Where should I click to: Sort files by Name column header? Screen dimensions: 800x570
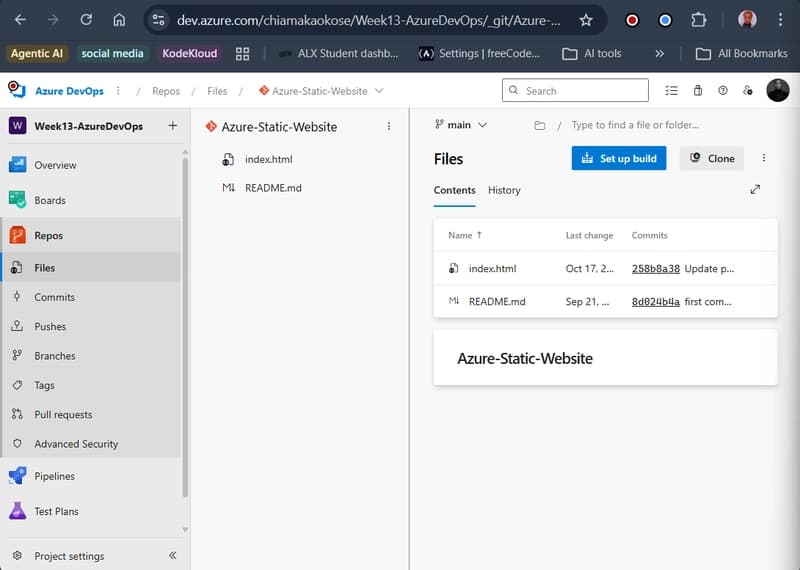tap(465, 235)
